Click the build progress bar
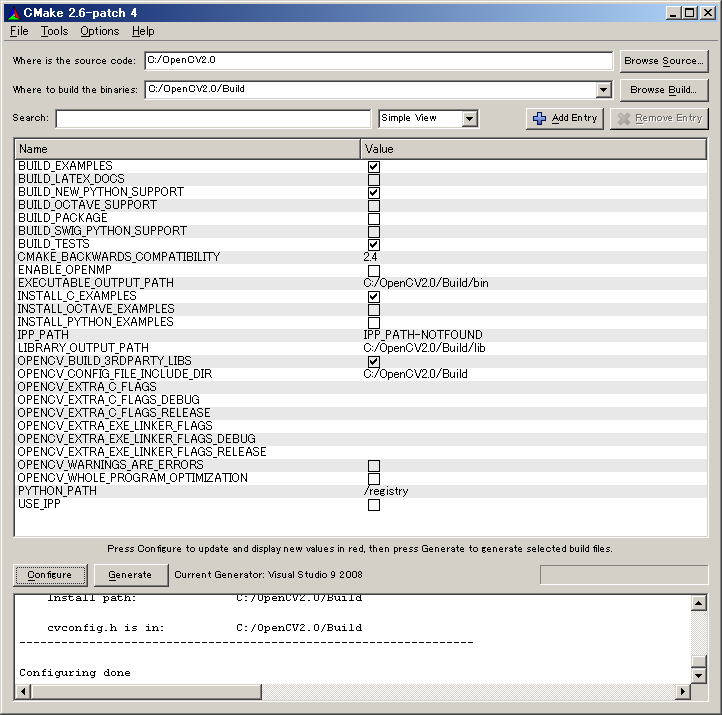722x715 pixels. tap(623, 575)
